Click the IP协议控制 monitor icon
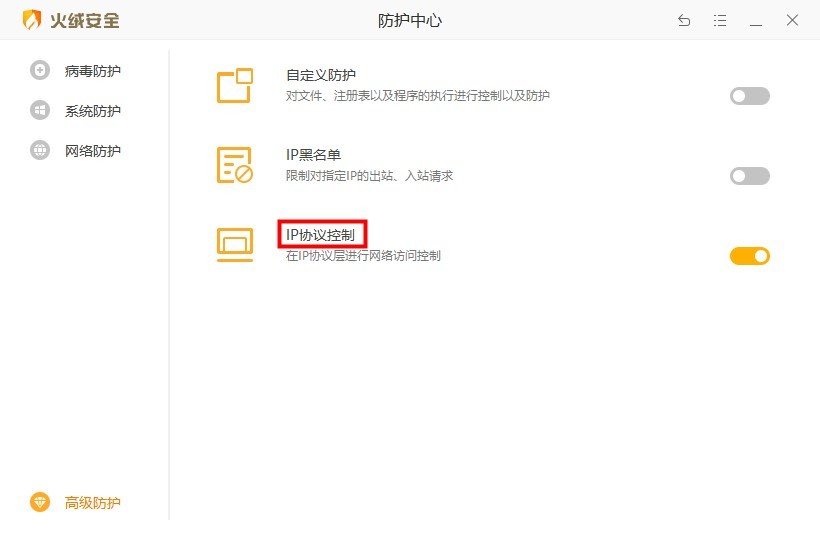The height and width of the screenshot is (540, 820). point(235,245)
